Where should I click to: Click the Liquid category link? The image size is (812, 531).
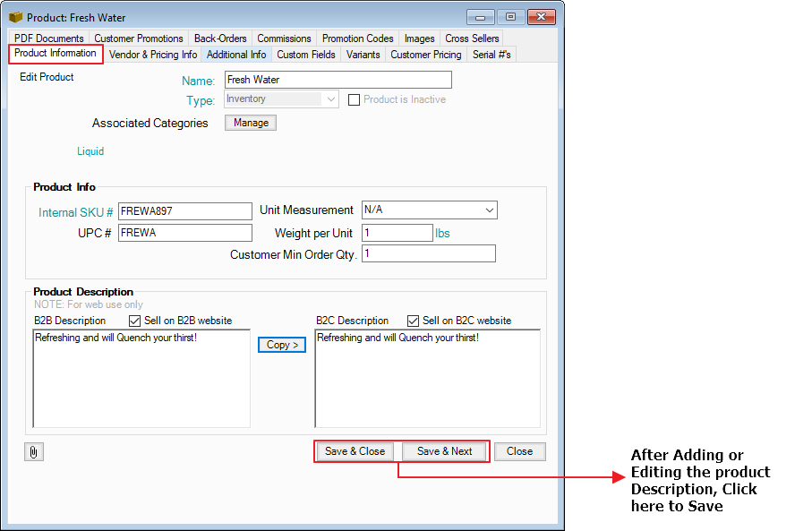coord(90,151)
